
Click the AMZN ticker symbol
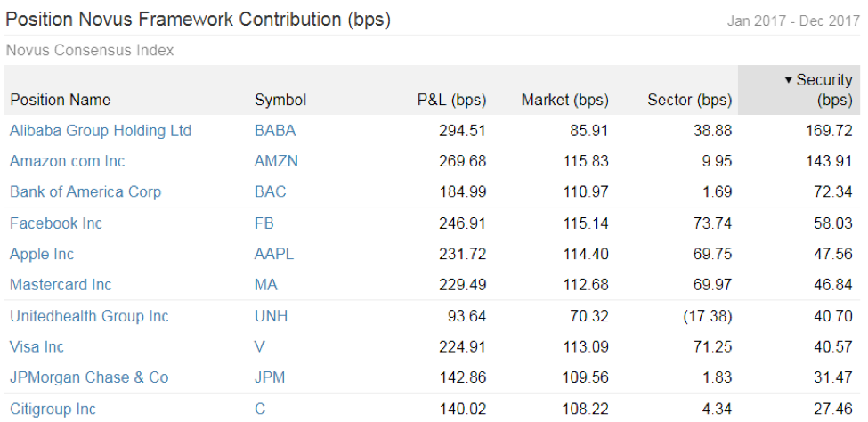(276, 161)
